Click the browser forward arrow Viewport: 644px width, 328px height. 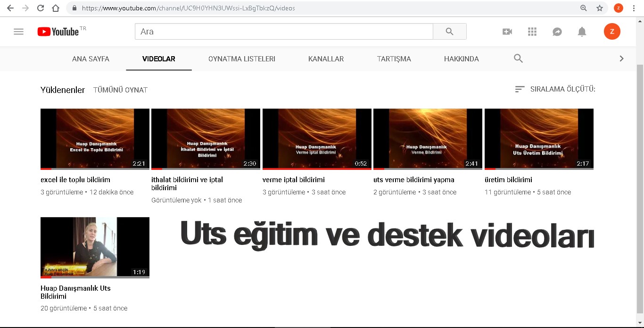tap(25, 8)
